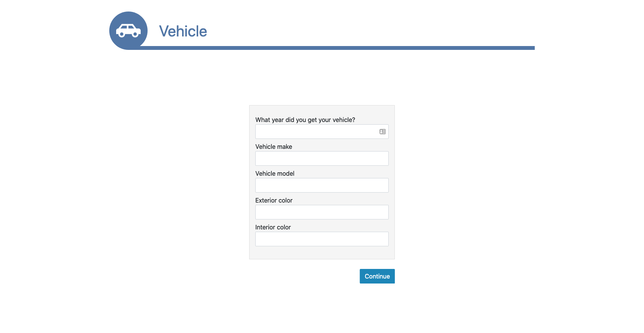Screen dimensions: 644x333
Task: Select the Vehicle model text box
Action: [x=322, y=185]
